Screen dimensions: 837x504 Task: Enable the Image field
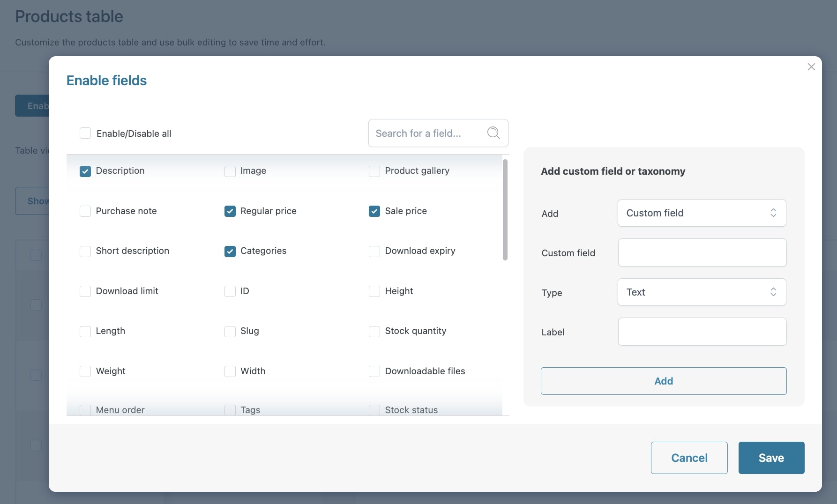[230, 171]
